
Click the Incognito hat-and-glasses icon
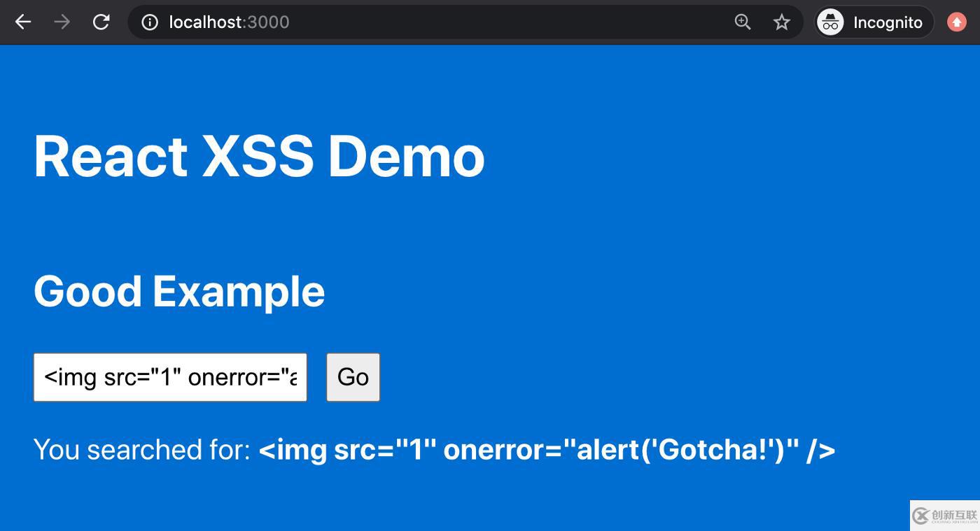click(x=831, y=22)
